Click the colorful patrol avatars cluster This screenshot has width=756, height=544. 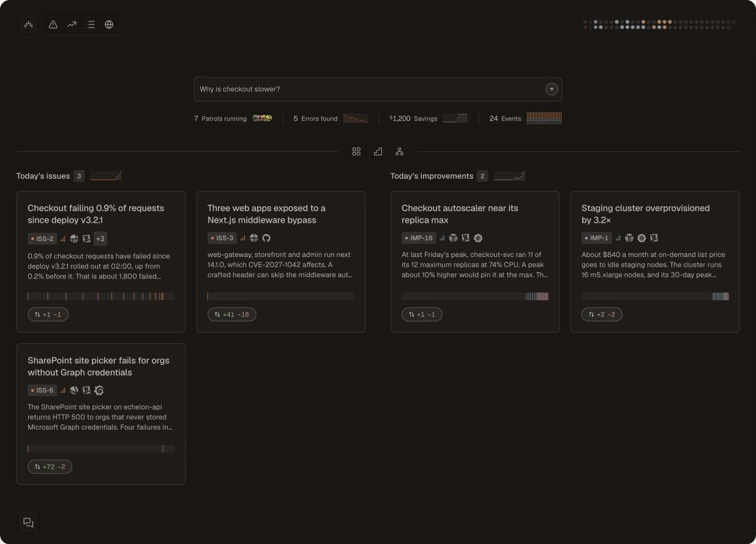point(262,118)
